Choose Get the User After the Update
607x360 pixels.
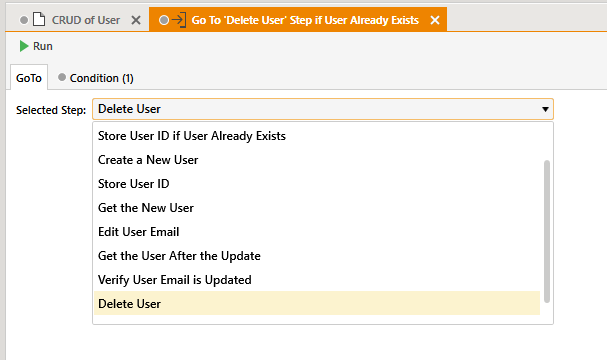click(x=317, y=256)
